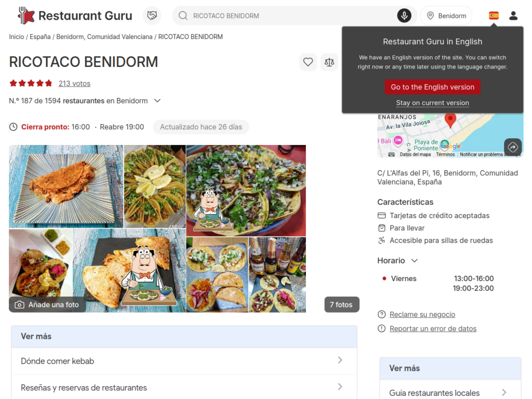
Task: Click Reportar un error de datos link
Action: 433,328
